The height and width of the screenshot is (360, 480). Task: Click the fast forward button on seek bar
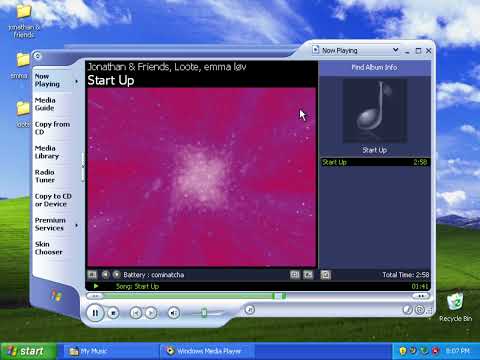coord(421,296)
